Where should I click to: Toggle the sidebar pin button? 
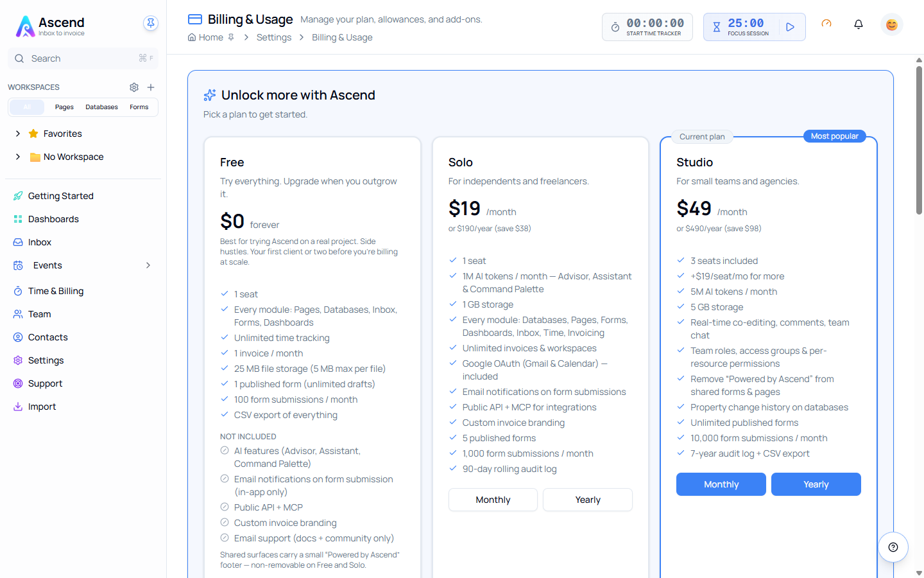151,23
